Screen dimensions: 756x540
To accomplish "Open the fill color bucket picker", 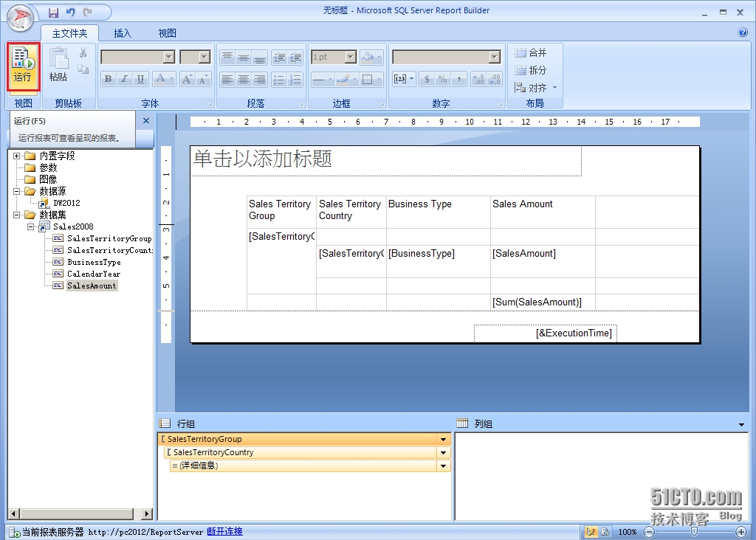I will coord(372,58).
